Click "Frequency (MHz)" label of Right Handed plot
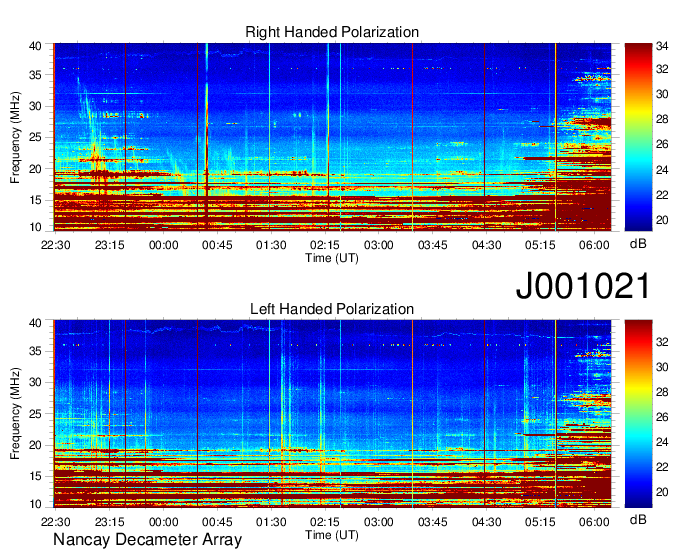Viewport: 680px width, 552px height. [x=15, y=137]
